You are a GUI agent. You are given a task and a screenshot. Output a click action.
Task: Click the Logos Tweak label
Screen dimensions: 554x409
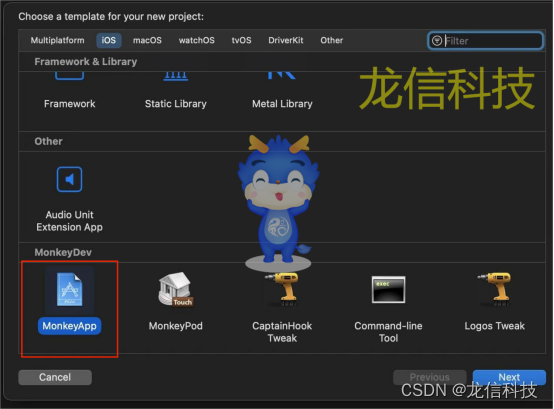click(494, 326)
